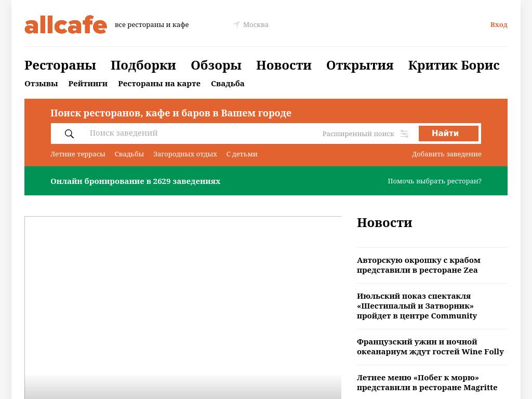Viewport: 532px width, 399px height.
Task: Click the advanced search sliders icon
Action: [404, 134]
